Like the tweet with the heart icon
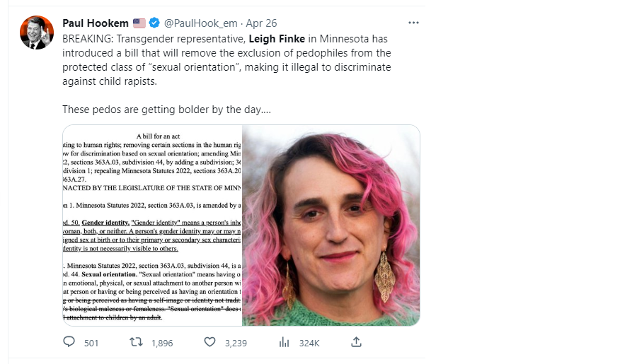 coord(209,342)
